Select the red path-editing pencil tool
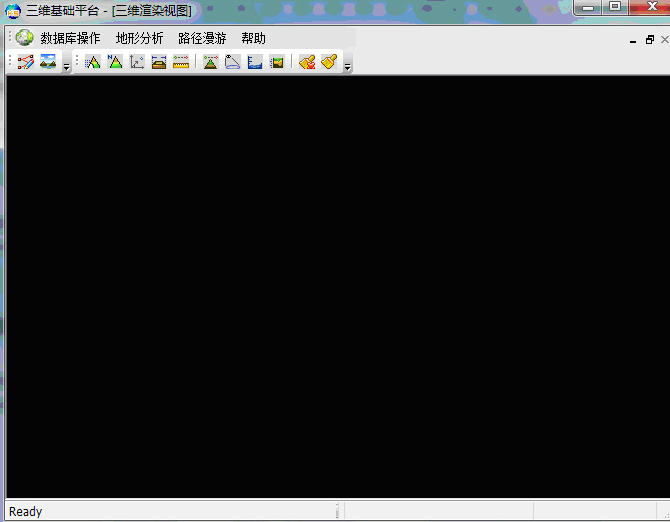This screenshot has height=522, width=670. tap(26, 62)
